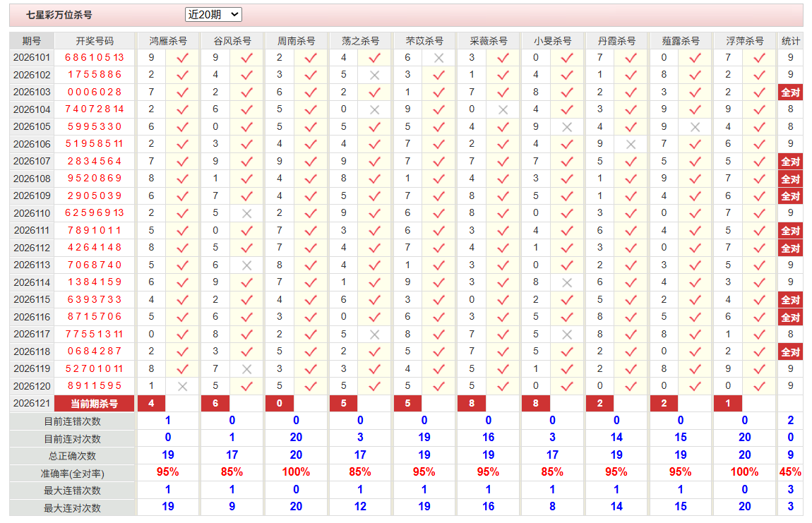
Task: Click winning numbers 7 0 6 8 7 4 0
Action: coord(94,265)
